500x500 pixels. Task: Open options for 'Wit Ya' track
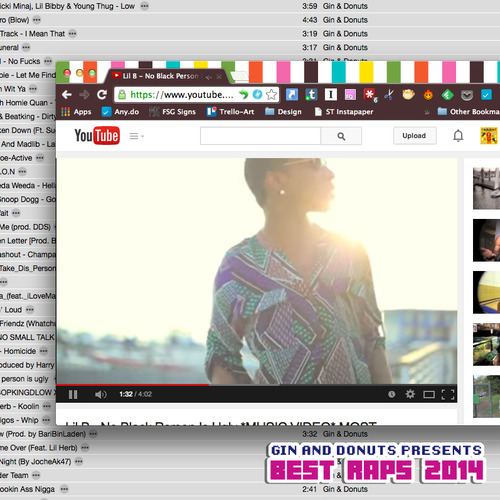[x=33, y=89]
